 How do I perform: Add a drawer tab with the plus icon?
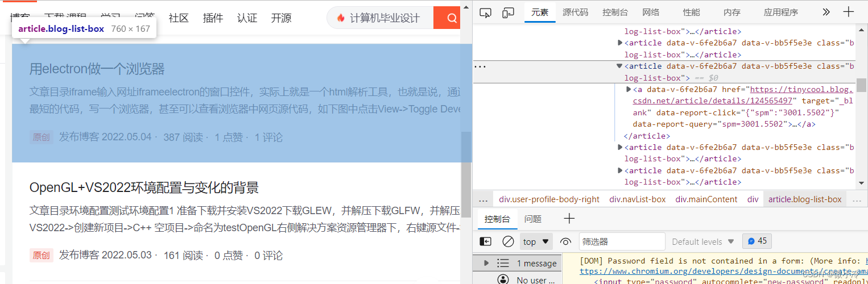[569, 219]
